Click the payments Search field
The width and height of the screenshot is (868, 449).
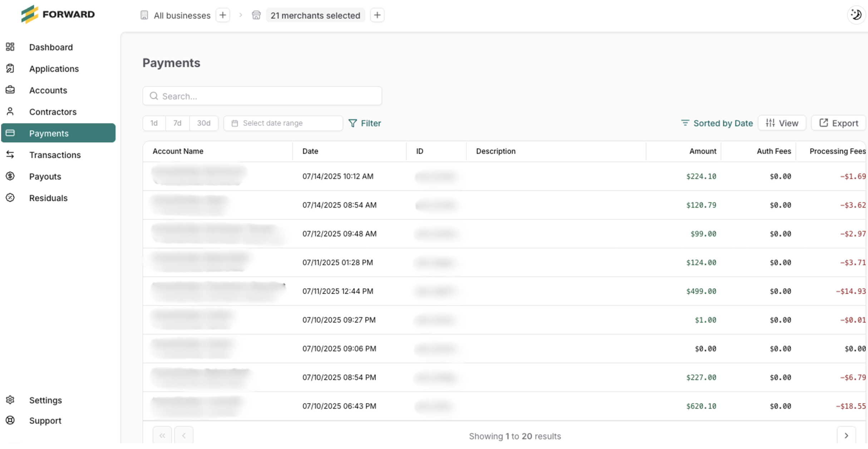point(262,96)
